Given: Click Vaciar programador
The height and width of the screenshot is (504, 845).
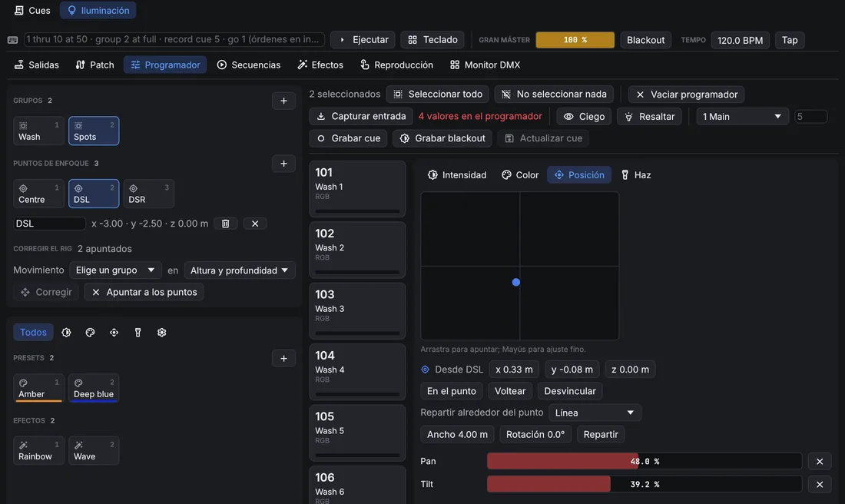Looking at the screenshot, I should pyautogui.click(x=687, y=94).
